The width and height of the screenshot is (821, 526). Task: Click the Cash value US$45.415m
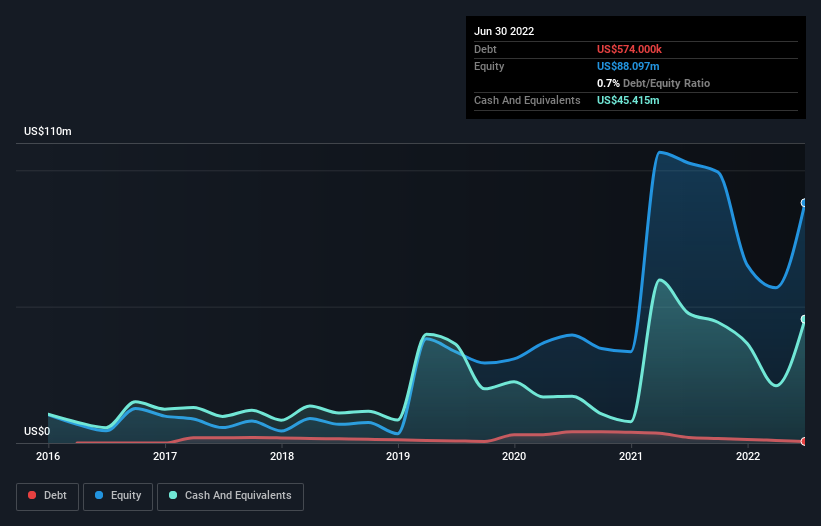pos(628,100)
